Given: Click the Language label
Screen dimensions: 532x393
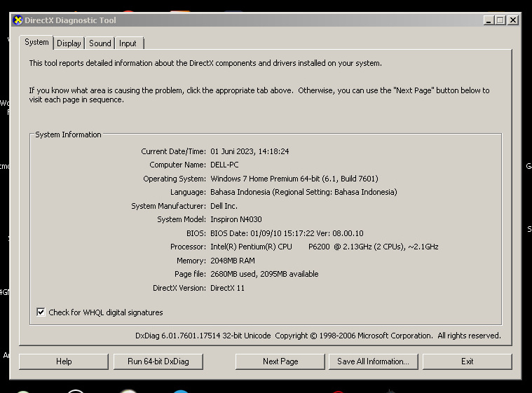Looking at the screenshot, I should [x=188, y=192].
